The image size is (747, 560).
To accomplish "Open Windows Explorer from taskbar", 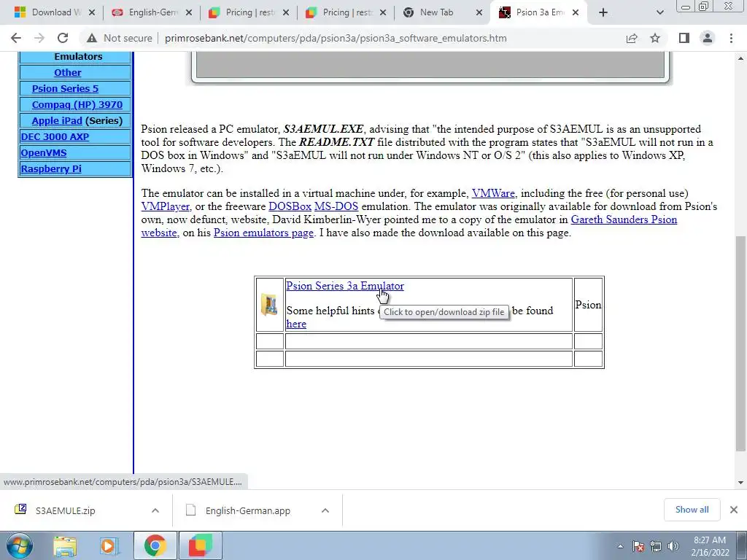I will coord(65,546).
